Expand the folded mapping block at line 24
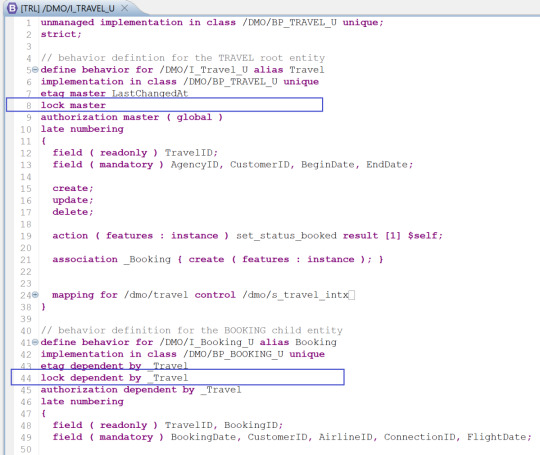The image size is (540, 455). click(35, 295)
